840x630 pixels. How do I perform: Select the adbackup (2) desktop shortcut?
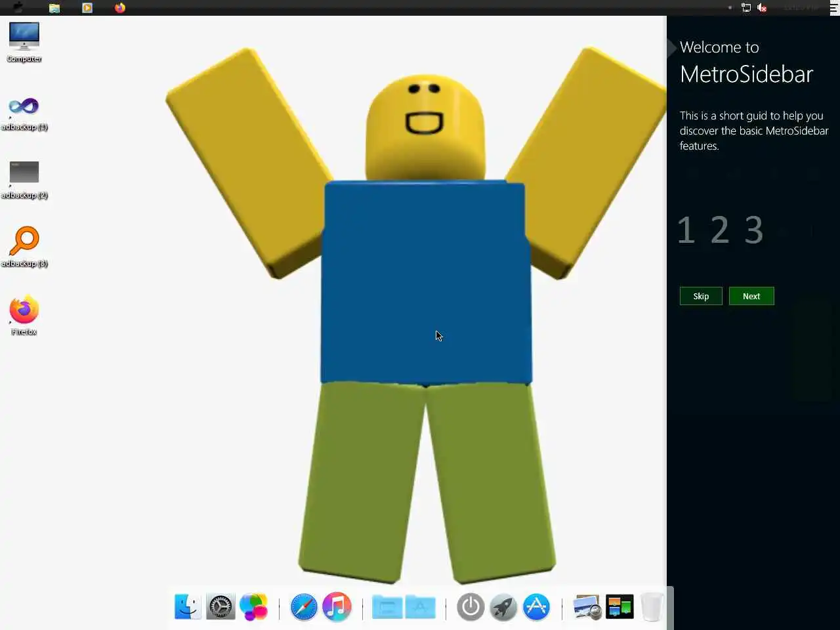24,180
